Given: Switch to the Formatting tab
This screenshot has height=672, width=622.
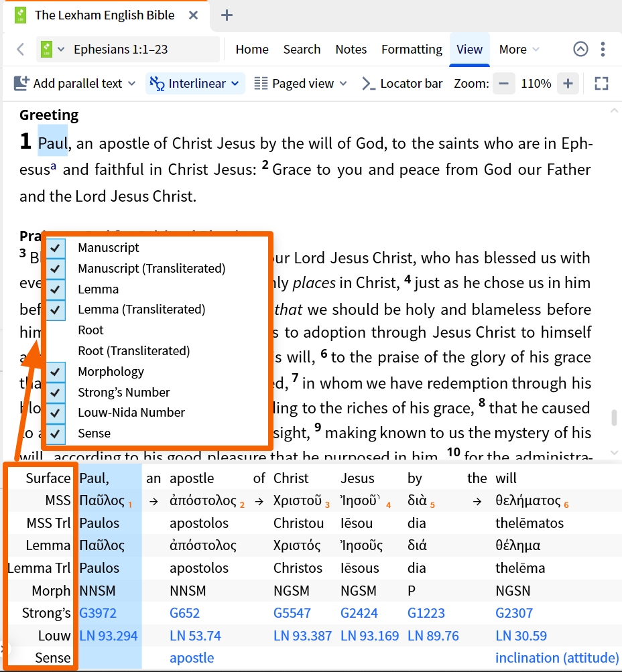Looking at the screenshot, I should click(x=412, y=49).
